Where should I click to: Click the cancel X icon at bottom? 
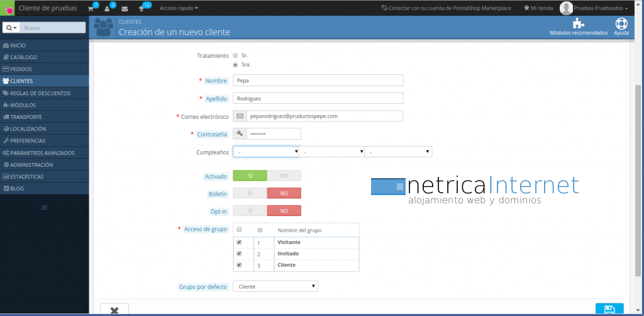(114, 310)
